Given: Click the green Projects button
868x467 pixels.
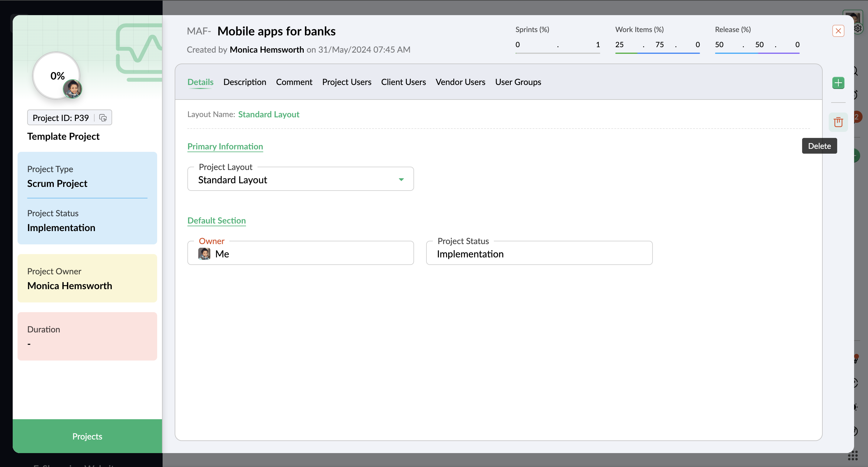Looking at the screenshot, I should pos(87,436).
